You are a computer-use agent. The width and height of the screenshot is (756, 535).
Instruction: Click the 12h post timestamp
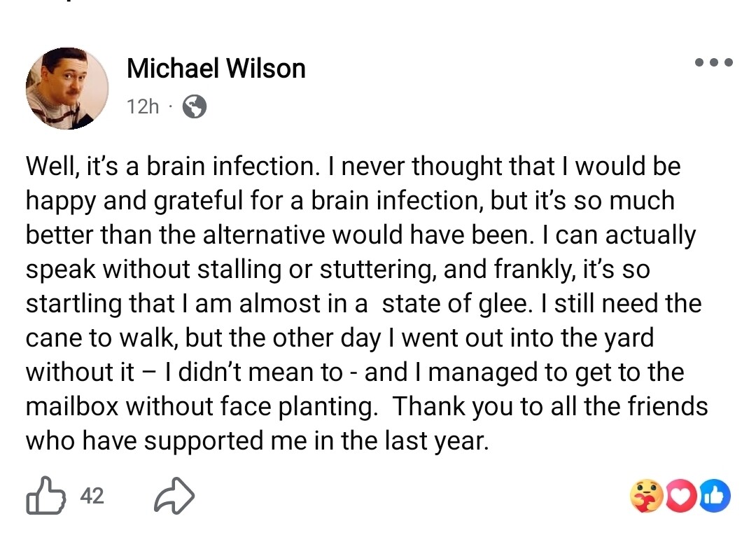(143, 106)
